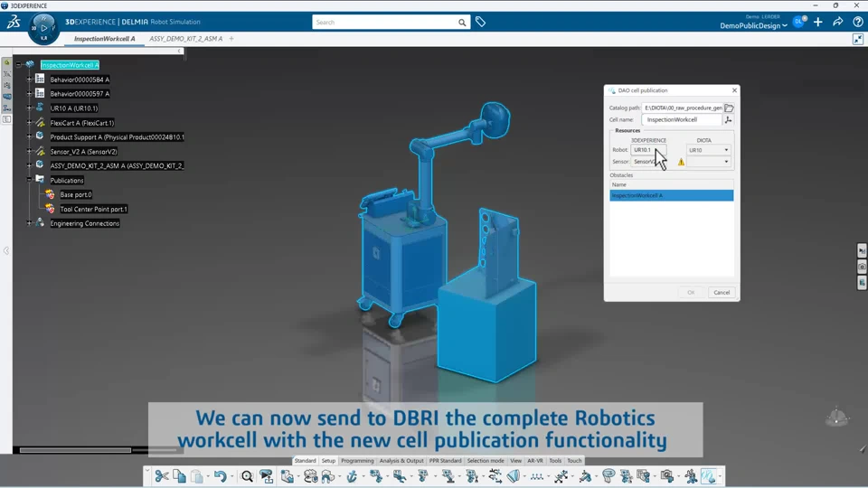This screenshot has width=868, height=488.
Task: Click the expand view icon below Help
Action: point(857,39)
